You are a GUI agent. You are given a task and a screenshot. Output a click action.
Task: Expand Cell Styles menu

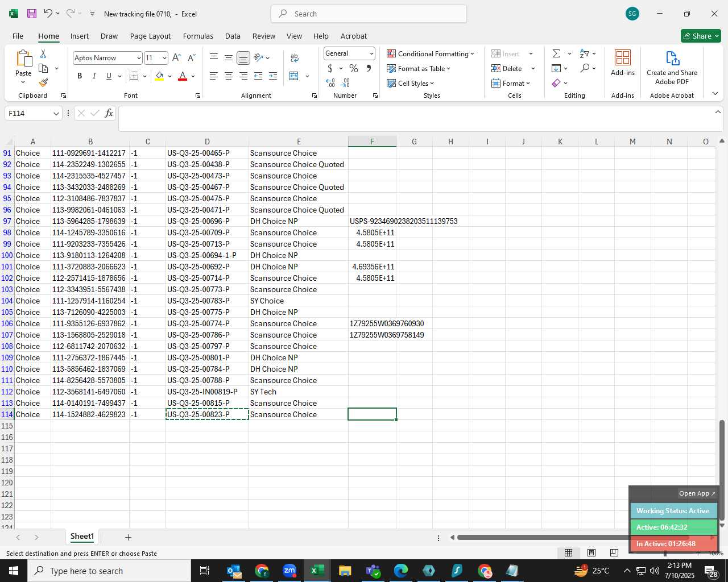coord(410,83)
